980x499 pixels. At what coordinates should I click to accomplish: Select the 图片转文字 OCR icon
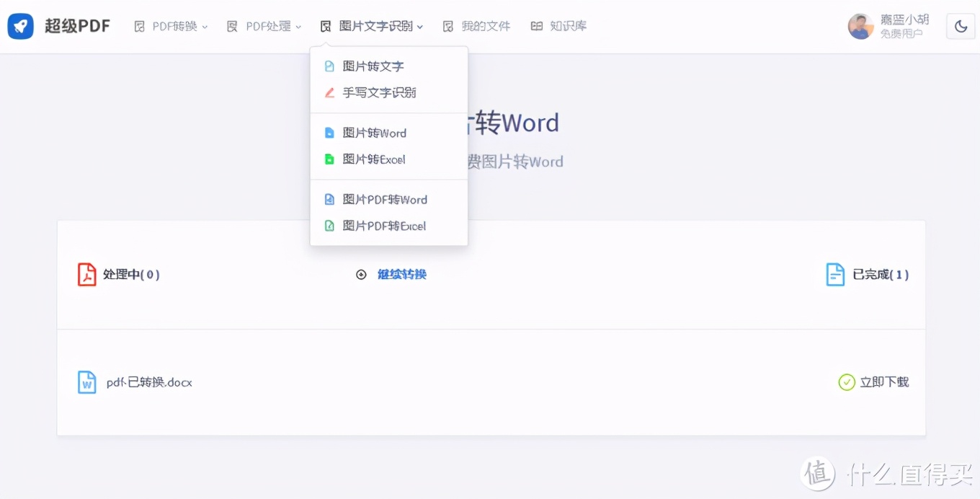coord(330,66)
